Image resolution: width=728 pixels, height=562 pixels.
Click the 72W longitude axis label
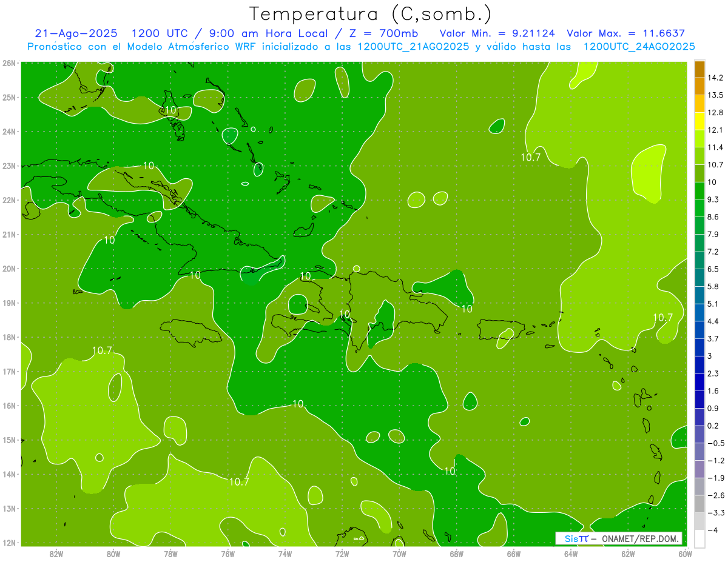click(x=342, y=554)
